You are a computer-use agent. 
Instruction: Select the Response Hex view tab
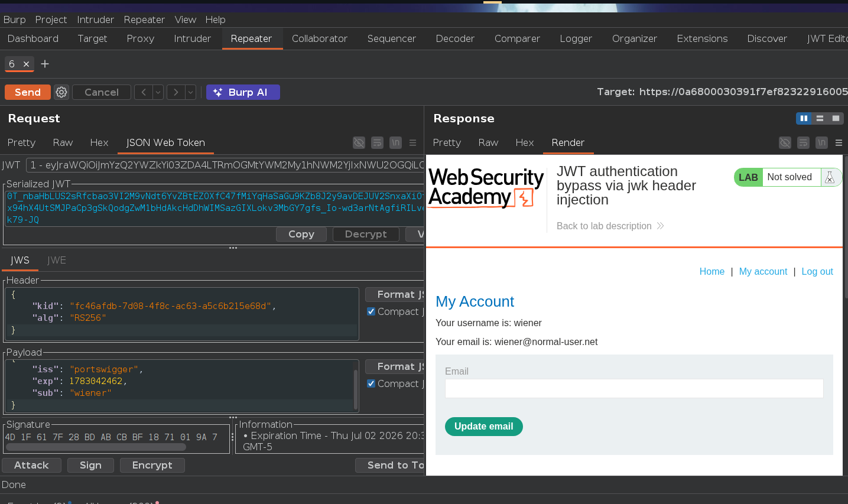[524, 142]
